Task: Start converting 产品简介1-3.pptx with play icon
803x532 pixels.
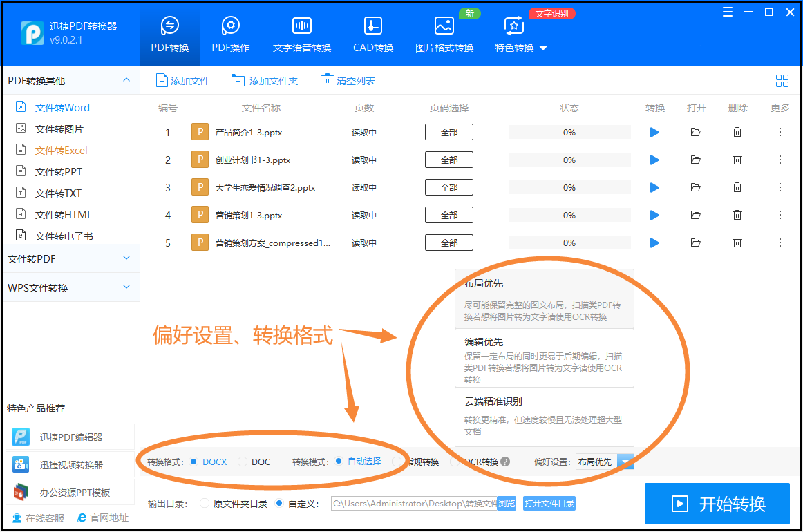Action: (654, 133)
